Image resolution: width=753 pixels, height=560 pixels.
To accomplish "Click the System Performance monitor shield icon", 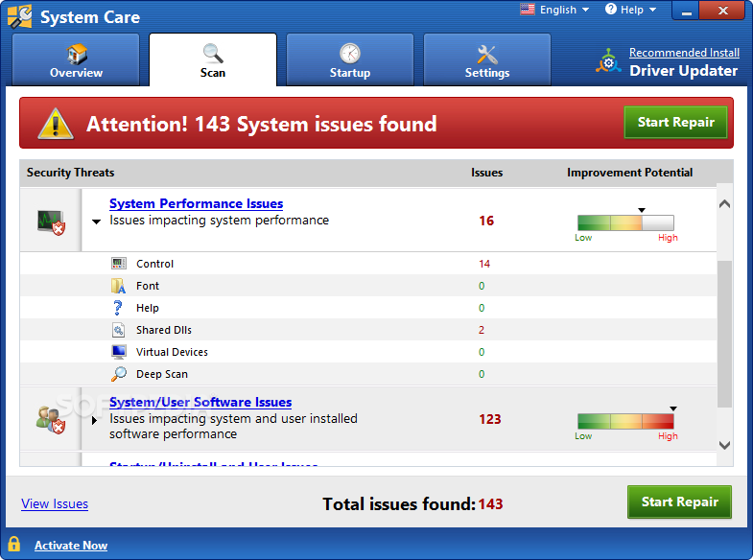I will tap(51, 222).
